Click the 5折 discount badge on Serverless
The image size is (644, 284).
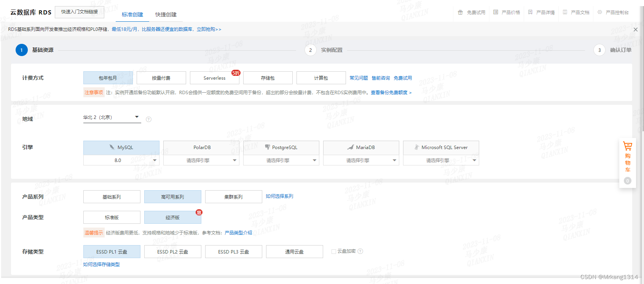(x=236, y=73)
